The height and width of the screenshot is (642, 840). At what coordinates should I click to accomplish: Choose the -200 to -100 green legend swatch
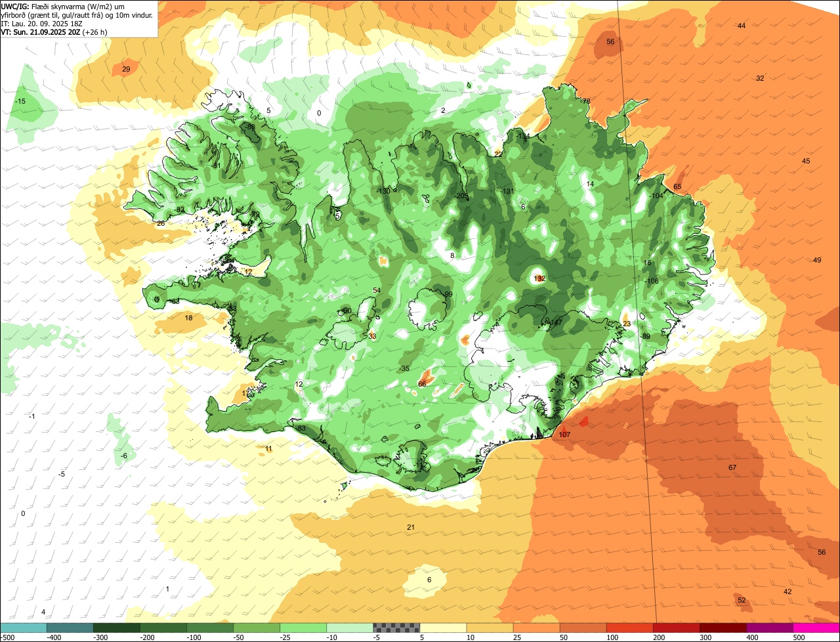(163, 628)
